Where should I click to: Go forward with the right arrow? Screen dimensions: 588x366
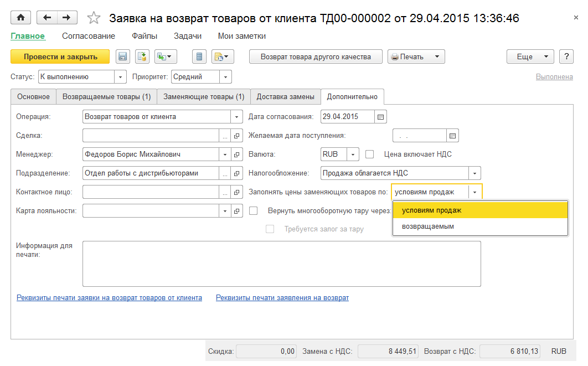66,18
